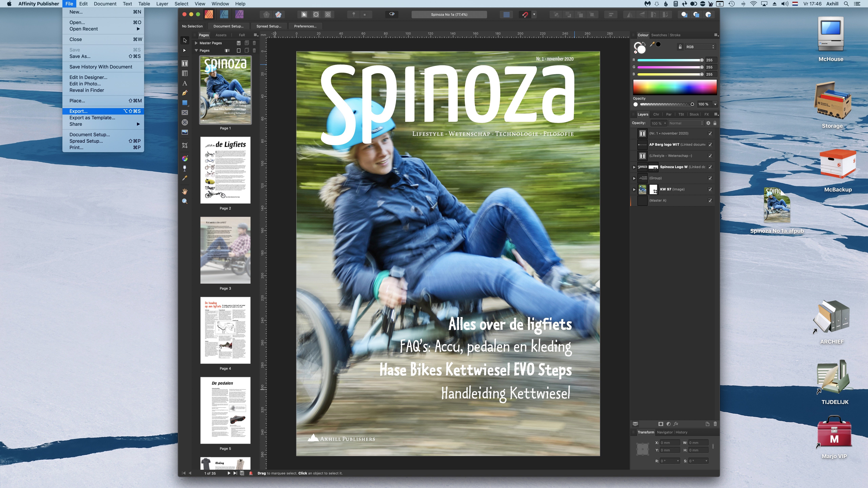This screenshot has width=868, height=488.
Task: Choose Export... from the File menu
Action: [103, 111]
